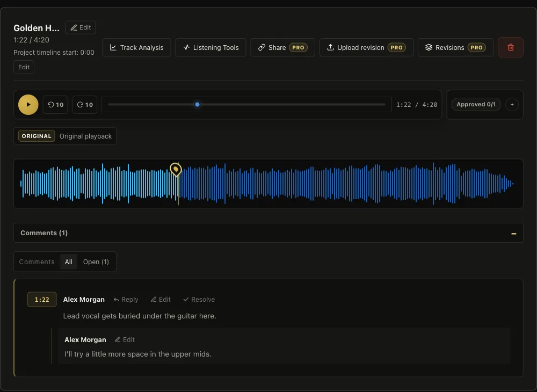Open Listening Tools

[211, 48]
